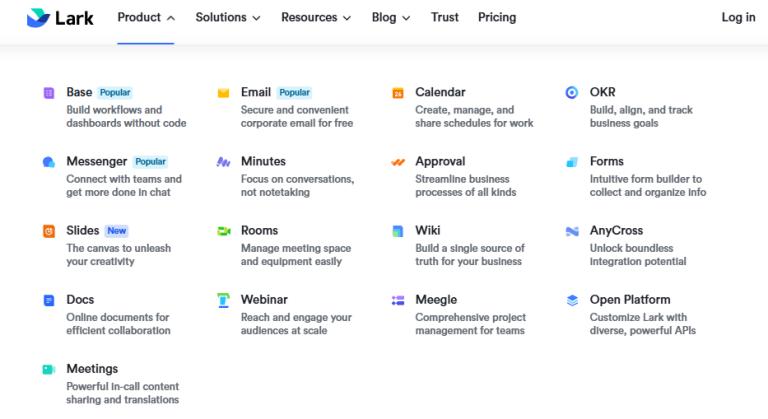Click the Minutes product icon

223,162
